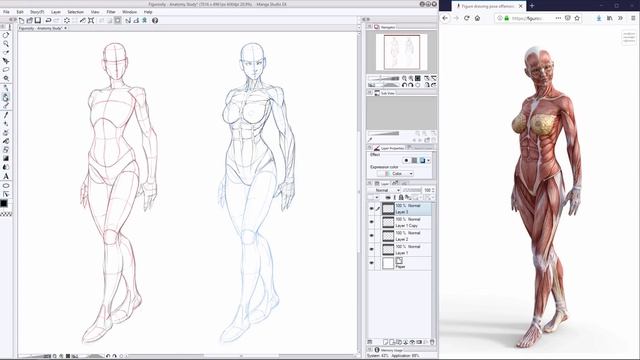Select the Layer 2 row
The image size is (640, 360).
400,236
